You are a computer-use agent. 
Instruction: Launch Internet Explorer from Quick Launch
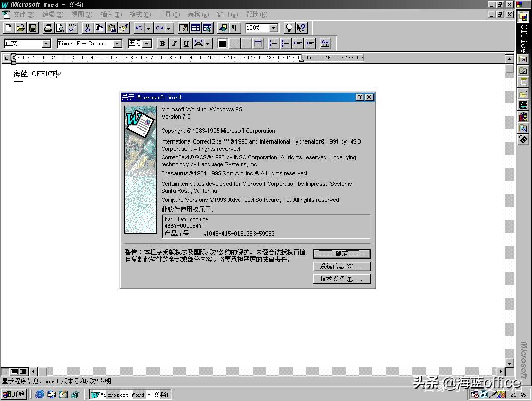click(39, 394)
